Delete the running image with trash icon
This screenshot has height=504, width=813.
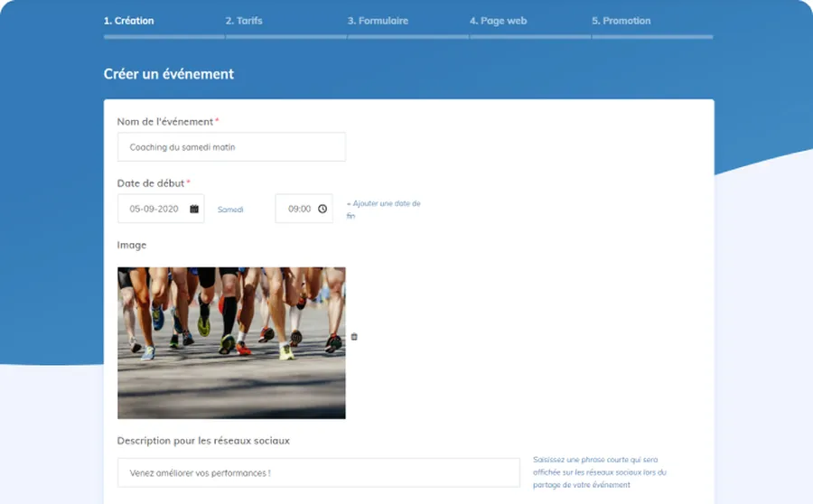[x=354, y=337]
